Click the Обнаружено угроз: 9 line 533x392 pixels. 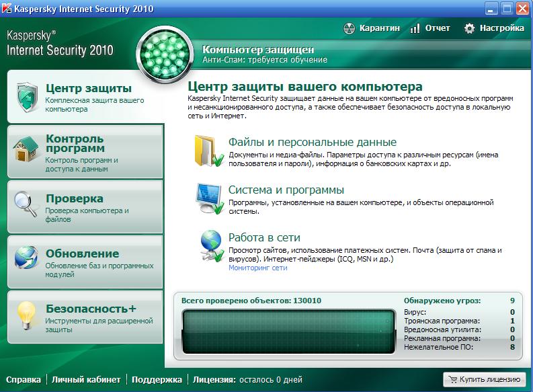click(x=459, y=301)
